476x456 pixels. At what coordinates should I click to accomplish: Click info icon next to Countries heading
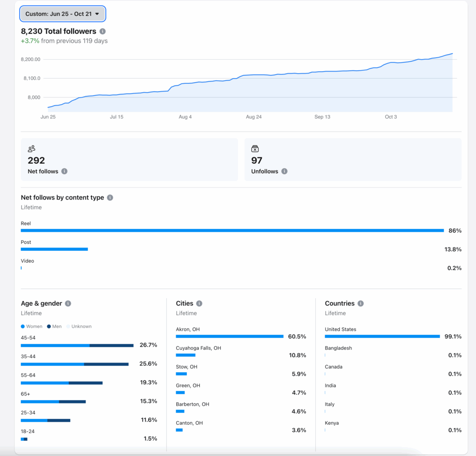(361, 303)
